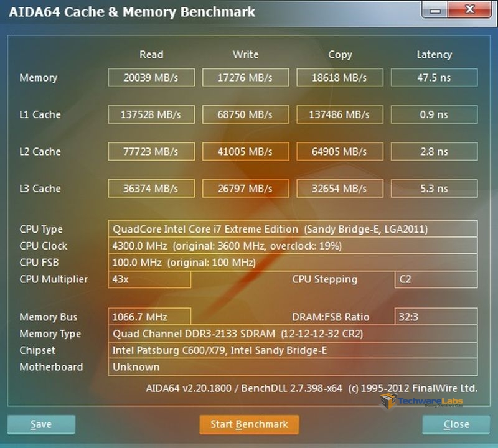Screen dimensions: 498x448
Task: Minimize the AIDA64 benchmark window
Action: pyautogui.click(x=435, y=10)
